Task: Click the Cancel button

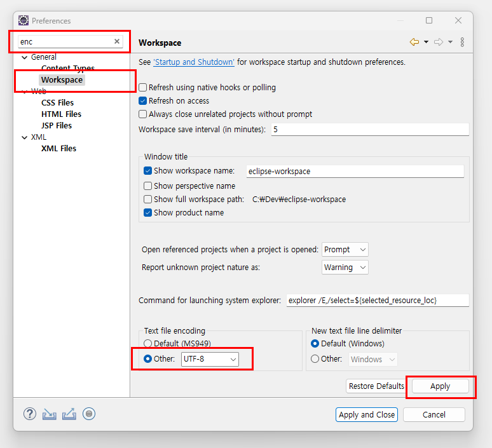Action: [x=434, y=415]
